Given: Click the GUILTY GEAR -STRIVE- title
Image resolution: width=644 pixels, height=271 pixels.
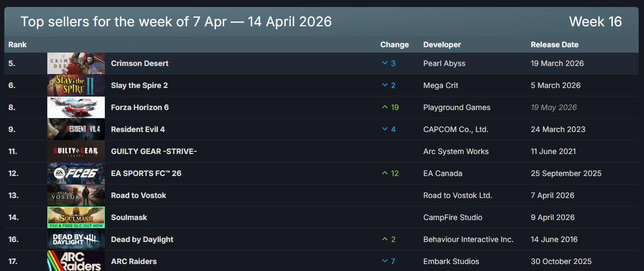Looking at the screenshot, I should [154, 151].
